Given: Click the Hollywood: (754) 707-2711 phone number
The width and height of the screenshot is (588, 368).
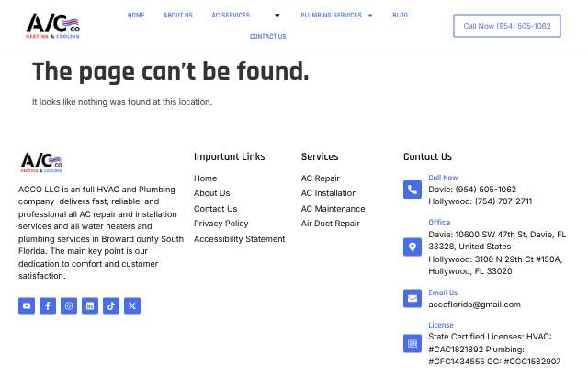Looking at the screenshot, I should [x=481, y=201].
